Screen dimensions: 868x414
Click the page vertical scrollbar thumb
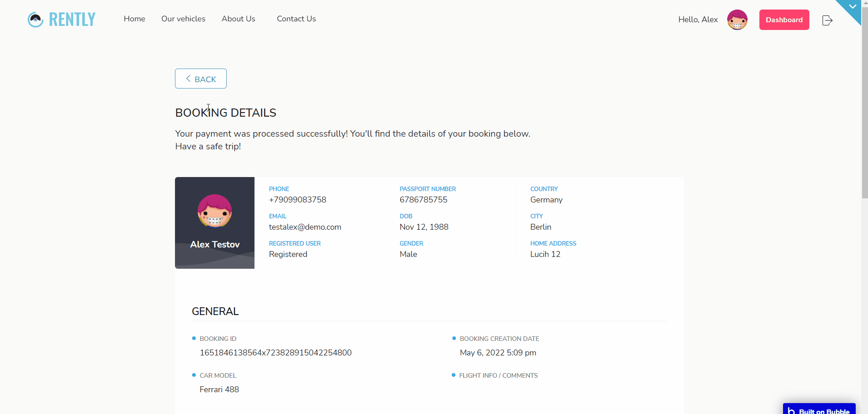(864, 100)
